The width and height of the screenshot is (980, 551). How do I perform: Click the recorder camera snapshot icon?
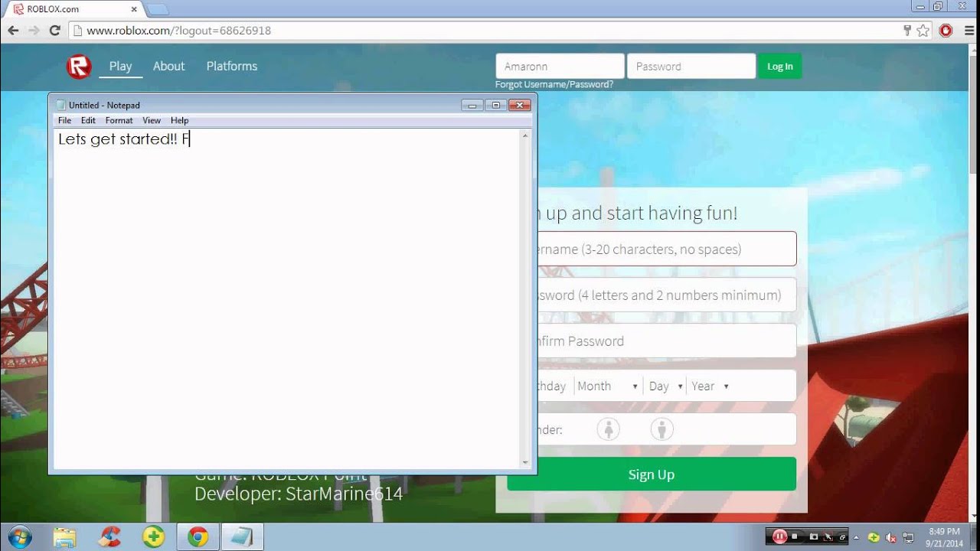814,536
